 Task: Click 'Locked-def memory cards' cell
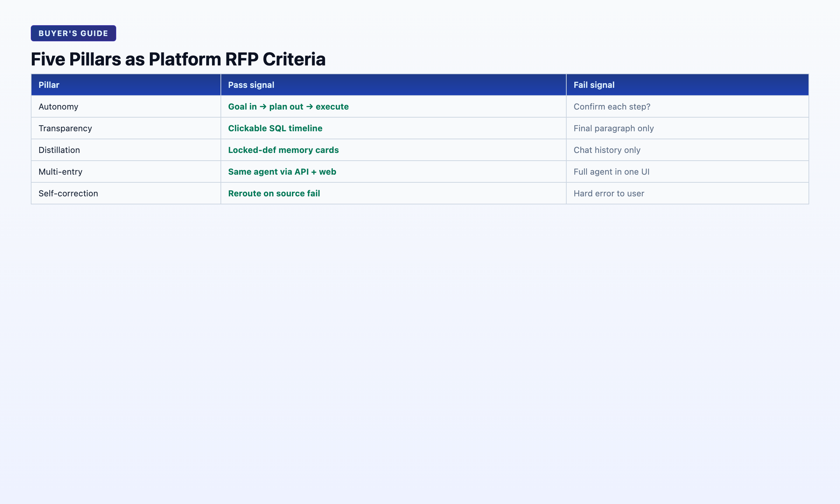click(x=393, y=150)
